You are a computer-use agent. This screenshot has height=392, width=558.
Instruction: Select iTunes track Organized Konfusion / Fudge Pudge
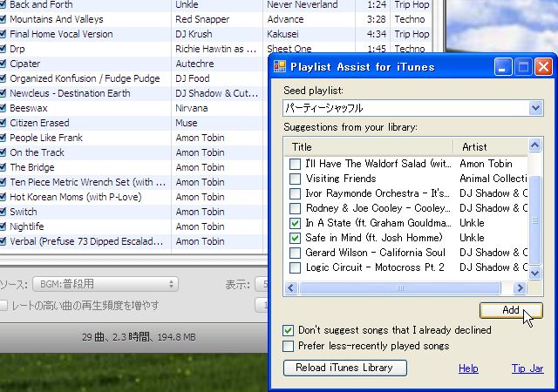pos(85,78)
